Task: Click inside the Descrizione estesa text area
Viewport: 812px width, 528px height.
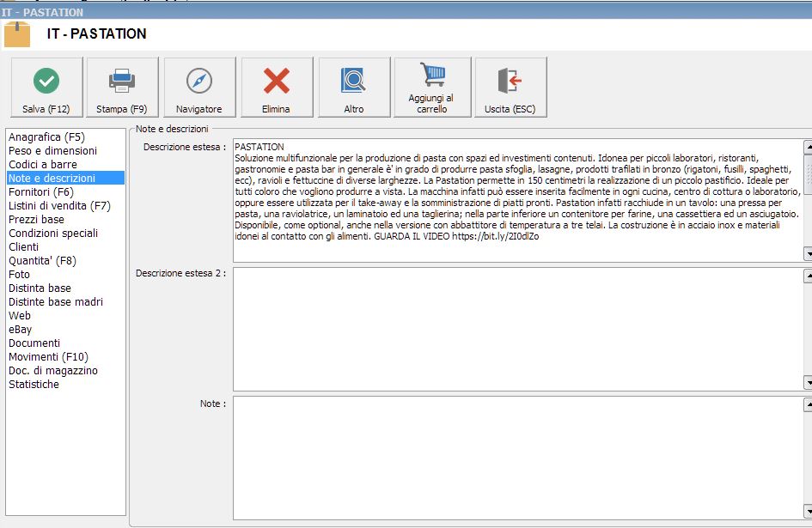Action: point(518,200)
